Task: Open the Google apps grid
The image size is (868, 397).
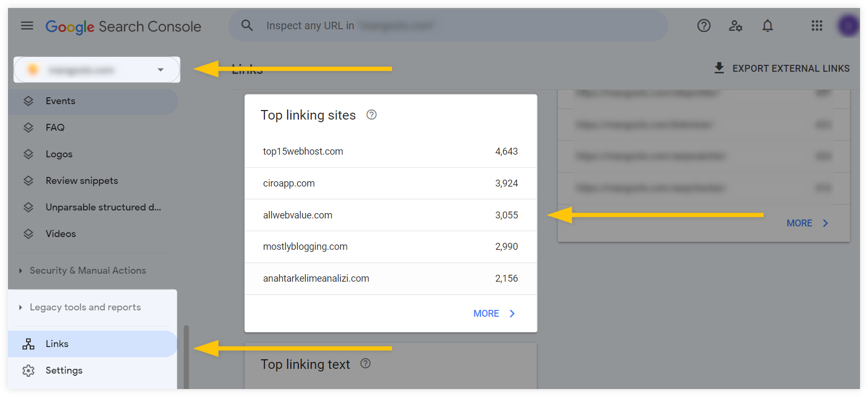Action: pos(817,26)
